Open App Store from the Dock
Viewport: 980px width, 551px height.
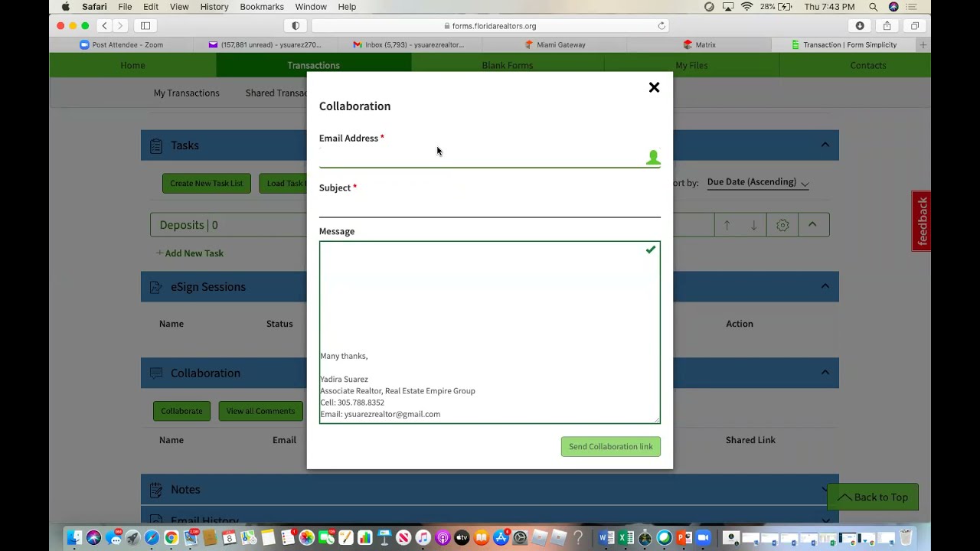501,538
